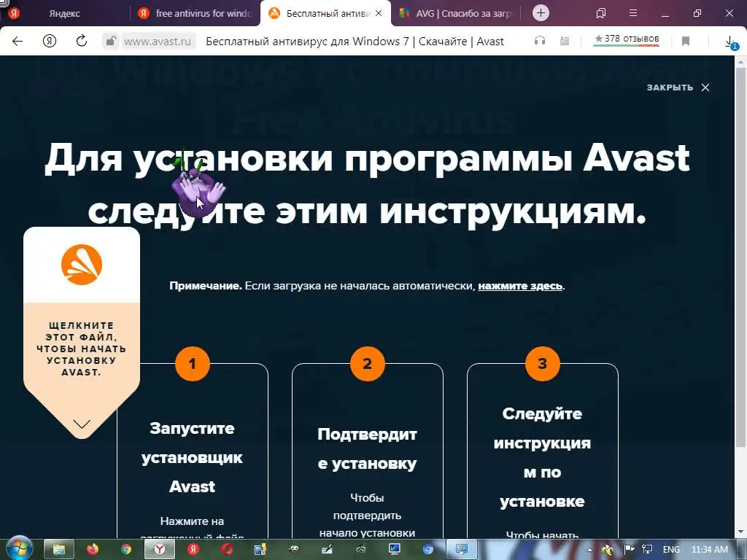Enable reader mode icon in address bar
Viewport: 747px width, 560px height.
pyautogui.click(x=565, y=41)
